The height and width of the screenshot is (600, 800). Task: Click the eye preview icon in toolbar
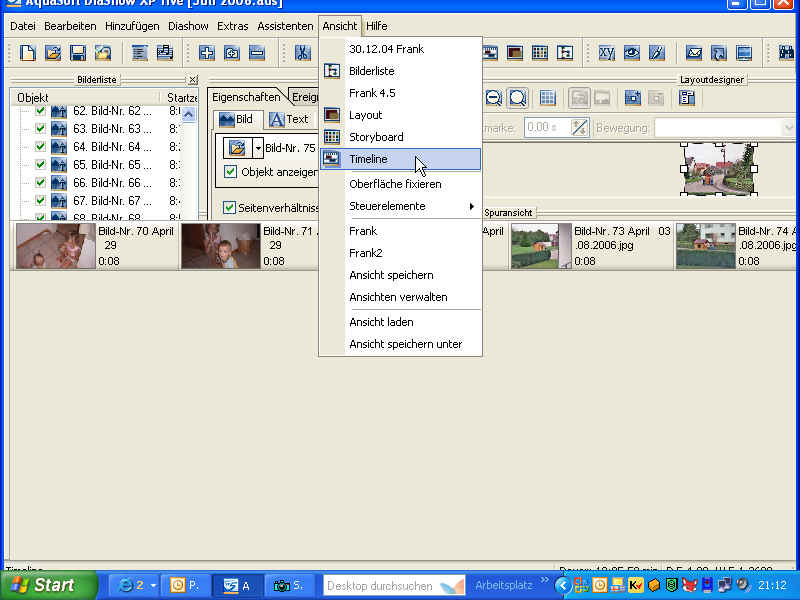point(632,53)
